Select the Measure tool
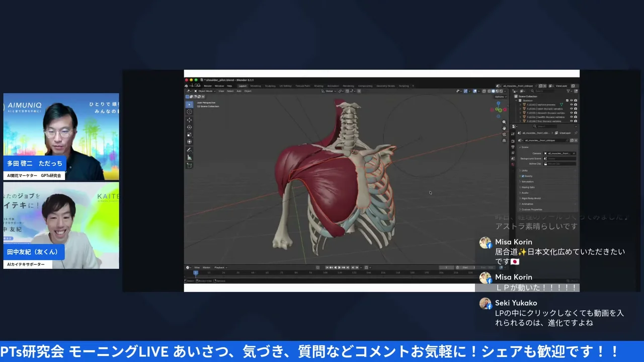644x362 pixels. pos(190,157)
